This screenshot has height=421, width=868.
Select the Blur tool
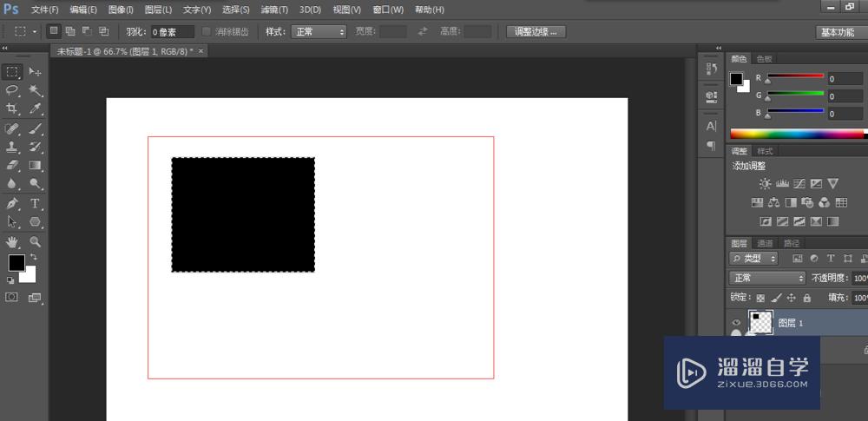pyautogui.click(x=12, y=183)
